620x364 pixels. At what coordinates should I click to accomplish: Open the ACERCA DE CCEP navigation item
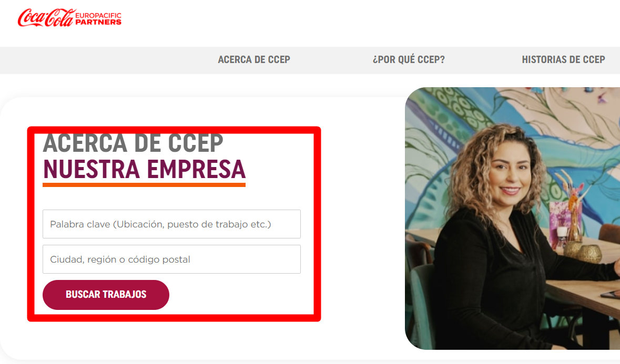254,59
